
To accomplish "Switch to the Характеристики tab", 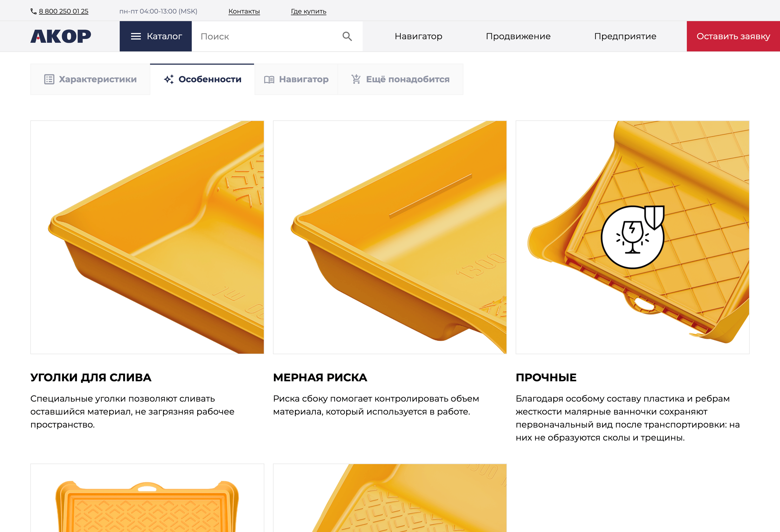I will 90,80.
